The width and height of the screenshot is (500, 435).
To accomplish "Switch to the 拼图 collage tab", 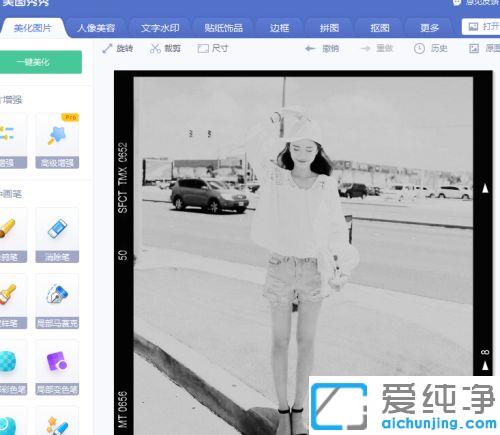I will [329, 28].
